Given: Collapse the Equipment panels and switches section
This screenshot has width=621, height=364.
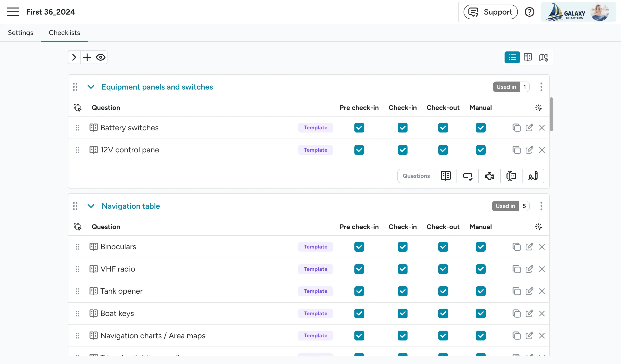Looking at the screenshot, I should click(91, 87).
